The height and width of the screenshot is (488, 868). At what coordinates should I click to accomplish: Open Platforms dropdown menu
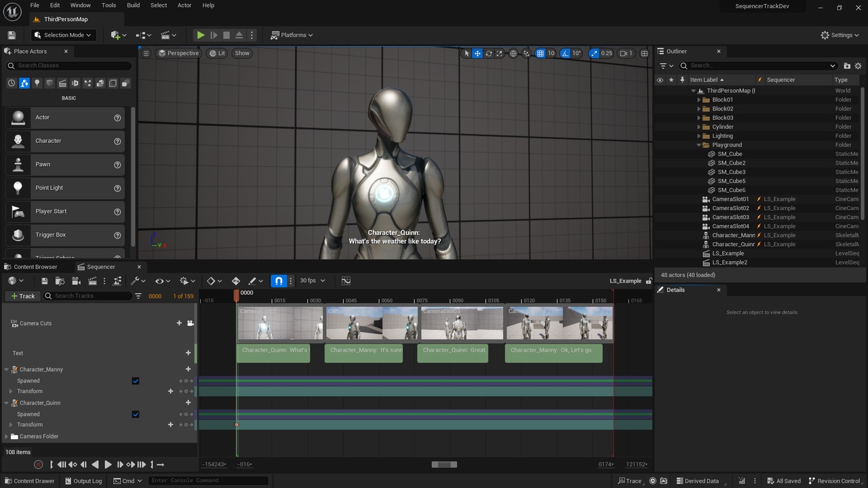click(x=292, y=35)
